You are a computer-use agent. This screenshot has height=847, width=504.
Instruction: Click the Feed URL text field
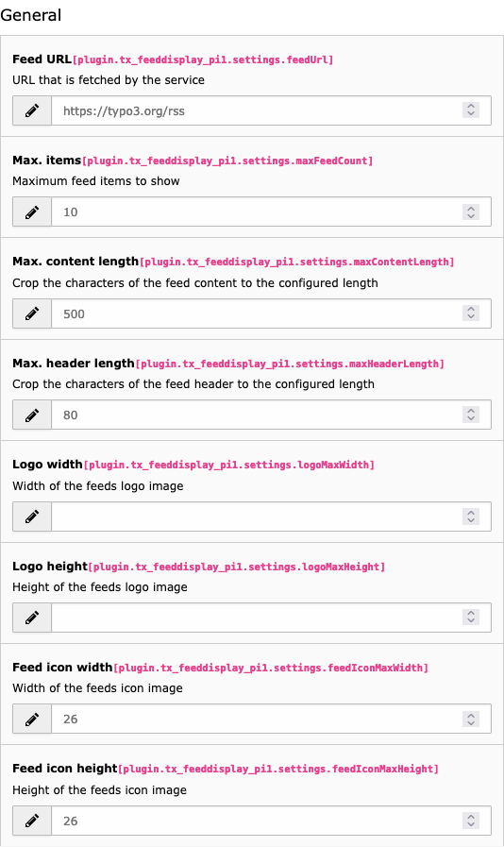coord(271,110)
